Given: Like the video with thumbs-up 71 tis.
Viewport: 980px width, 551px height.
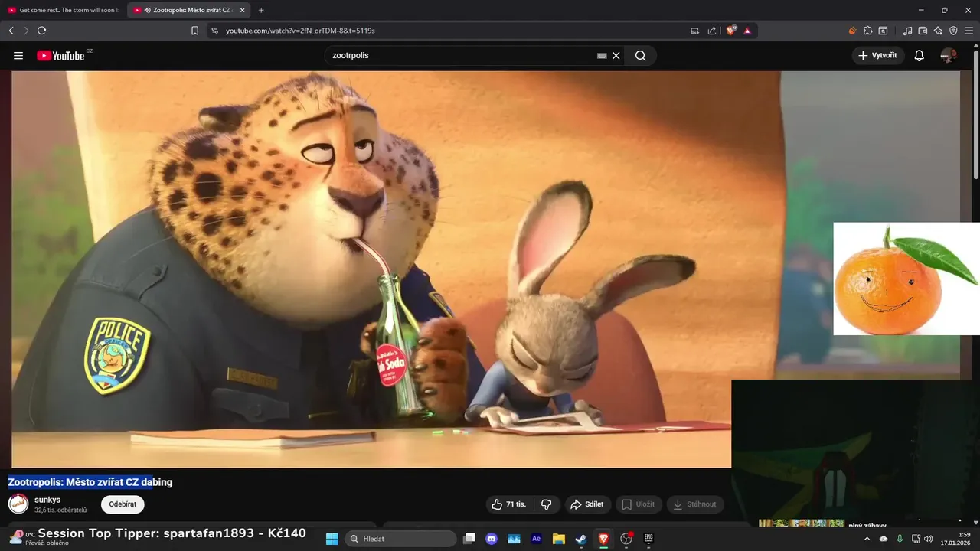Looking at the screenshot, I should pos(509,504).
